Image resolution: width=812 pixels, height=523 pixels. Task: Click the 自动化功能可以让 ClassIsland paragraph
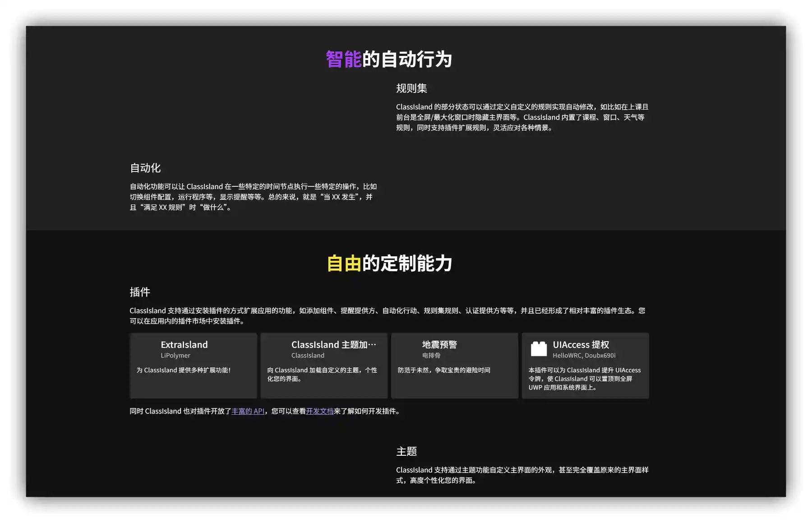[254, 197]
